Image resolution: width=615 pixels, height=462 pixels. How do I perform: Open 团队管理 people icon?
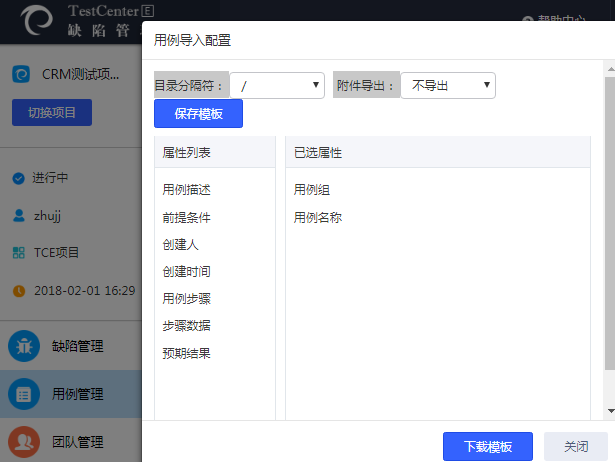pyautogui.click(x=24, y=441)
